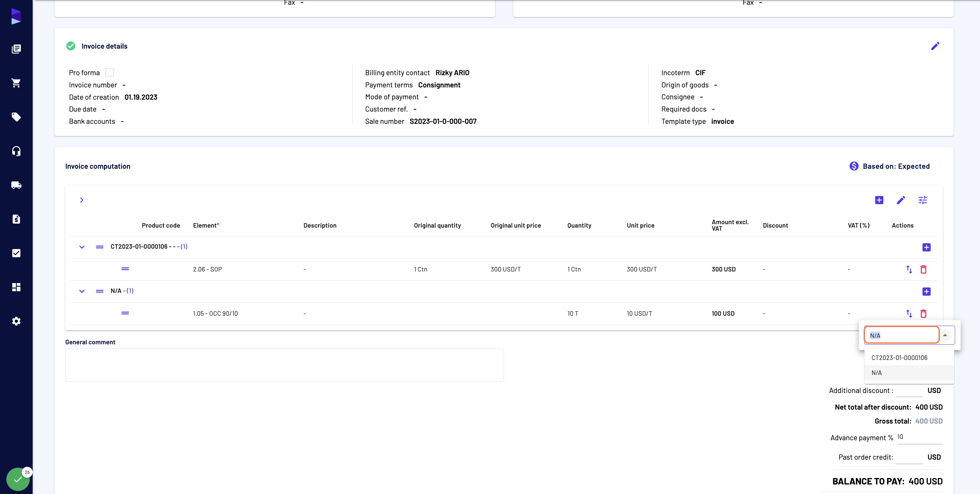This screenshot has height=494, width=980.
Task: Click the Gross total 400 USD value
Action: pyautogui.click(x=929, y=421)
